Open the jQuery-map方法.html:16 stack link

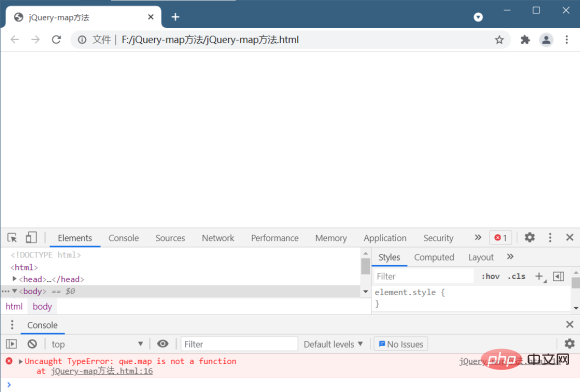102,371
